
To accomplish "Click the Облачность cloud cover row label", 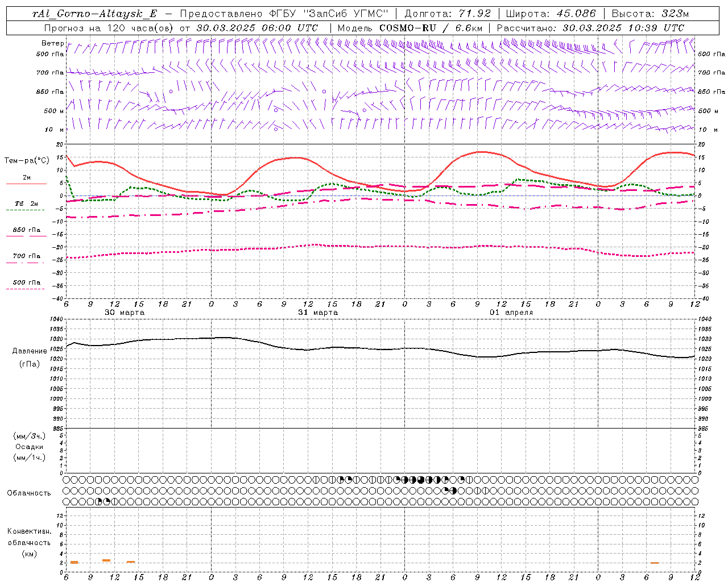I will [29, 493].
